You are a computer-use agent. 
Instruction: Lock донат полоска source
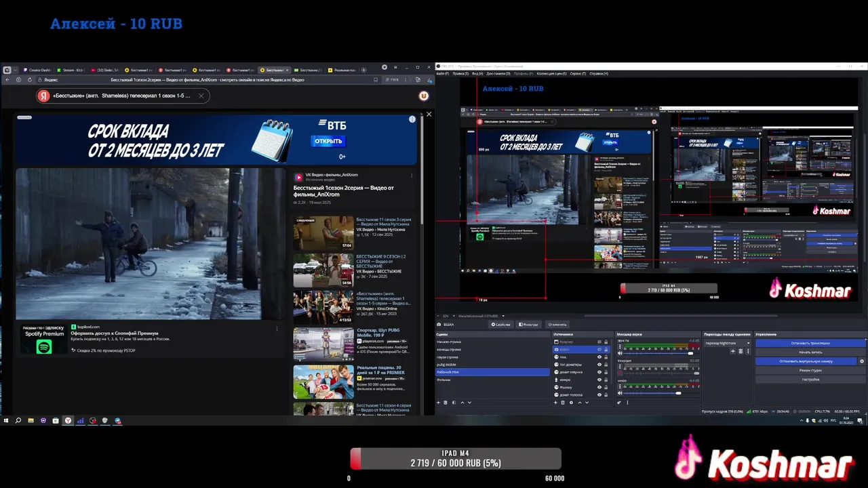[x=606, y=395]
